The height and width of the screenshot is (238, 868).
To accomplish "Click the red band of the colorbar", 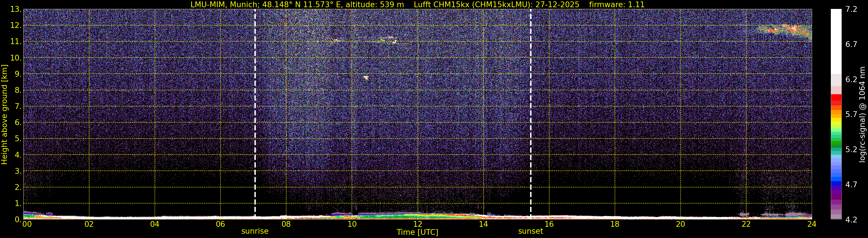I will [836, 100].
